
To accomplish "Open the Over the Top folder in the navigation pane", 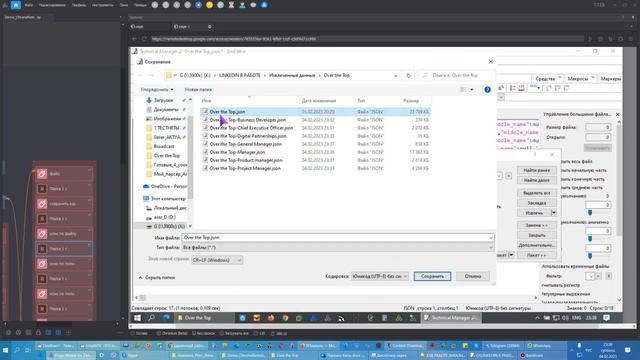I will point(167,156).
